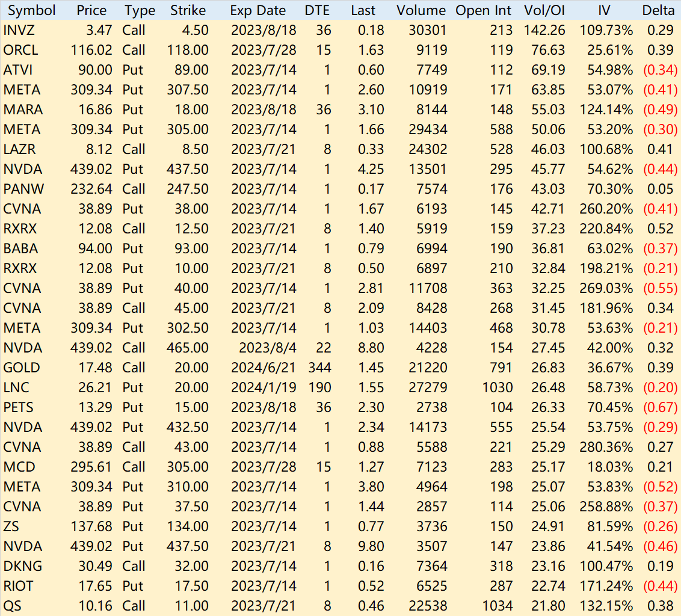Click the 220.84% IV value
The height and width of the screenshot is (616, 681).
(606, 229)
